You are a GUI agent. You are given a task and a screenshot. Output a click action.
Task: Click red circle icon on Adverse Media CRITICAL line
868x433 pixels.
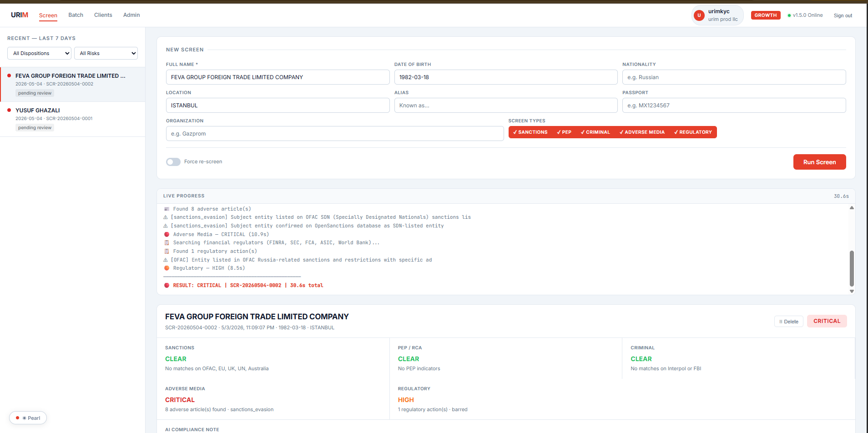pos(167,235)
